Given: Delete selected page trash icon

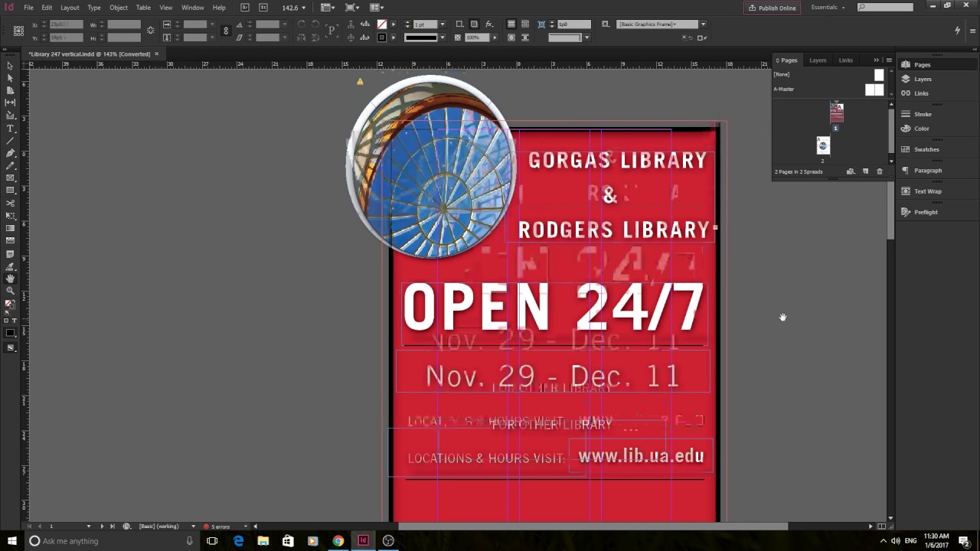Looking at the screenshot, I should [x=879, y=171].
